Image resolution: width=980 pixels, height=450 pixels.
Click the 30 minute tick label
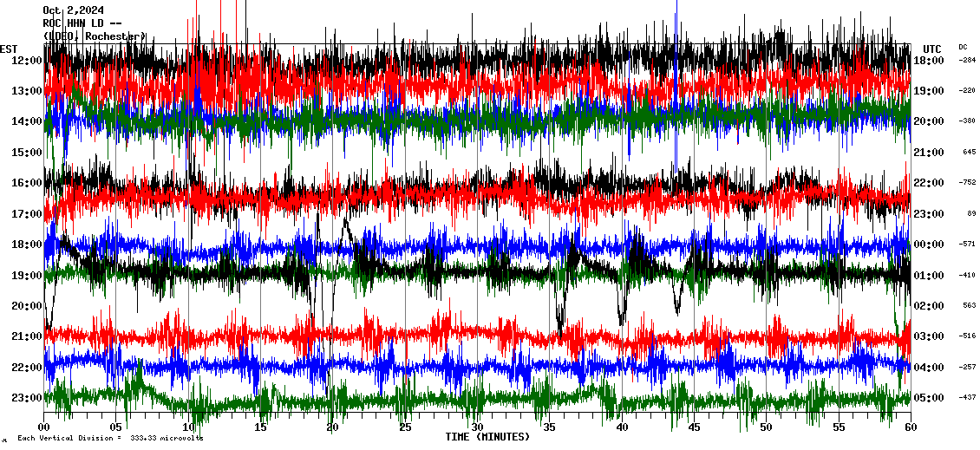pos(477,427)
